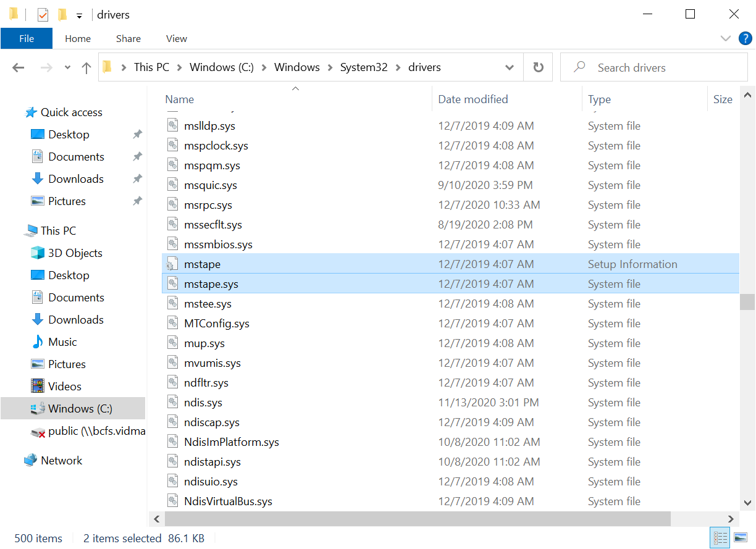
Task: Click the horizontal scrollbar thumb
Action: coord(418,519)
